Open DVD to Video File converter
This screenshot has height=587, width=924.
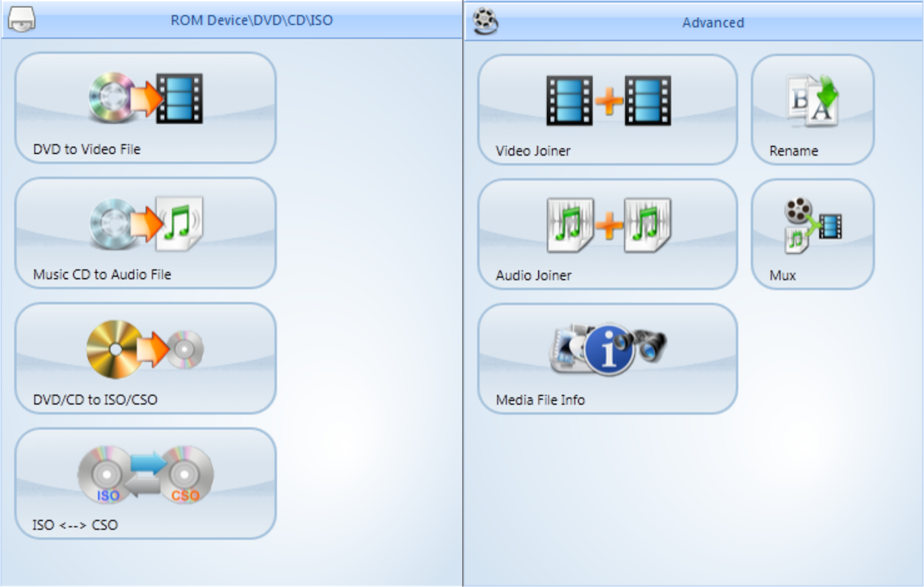(146, 108)
